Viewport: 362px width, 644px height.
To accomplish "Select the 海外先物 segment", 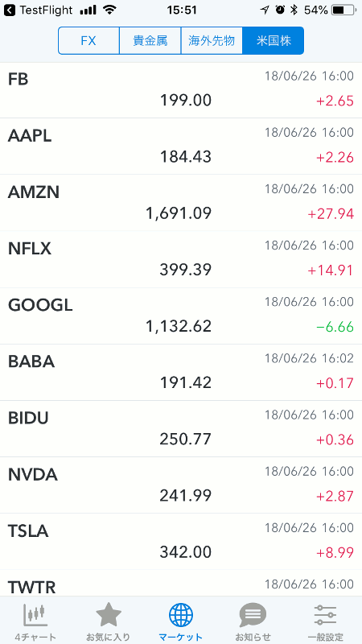I will [212, 41].
